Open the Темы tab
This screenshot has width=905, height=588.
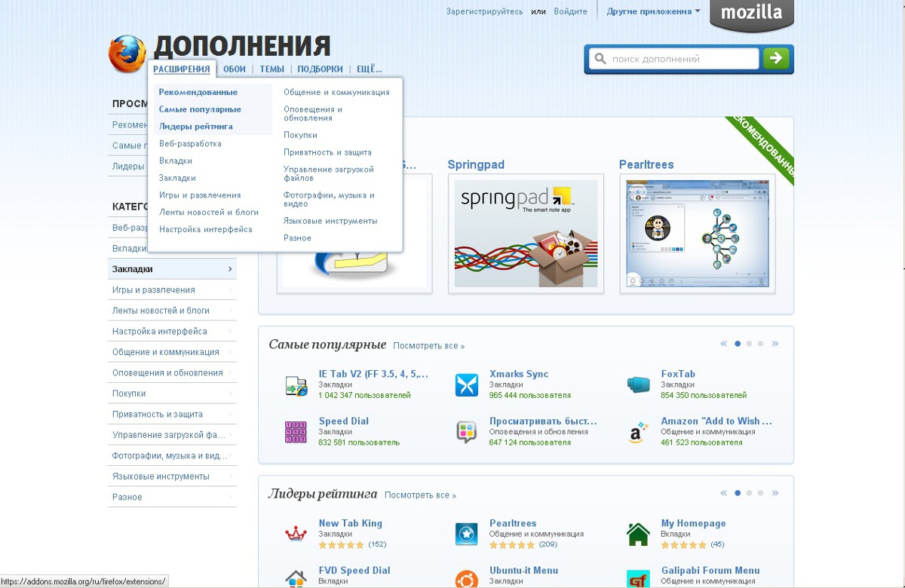[x=271, y=69]
